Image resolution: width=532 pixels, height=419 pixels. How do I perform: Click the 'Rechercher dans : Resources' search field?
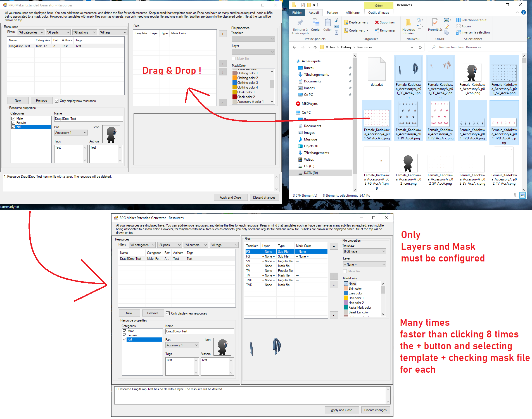point(476,47)
